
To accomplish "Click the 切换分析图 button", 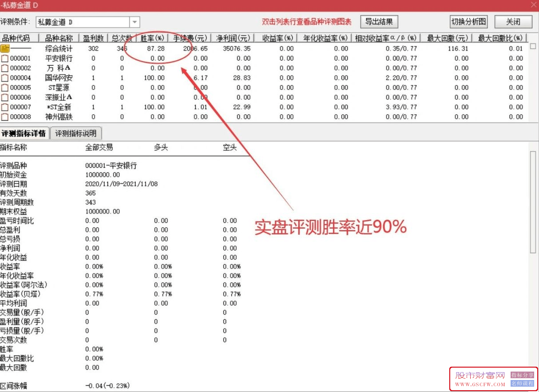I will click(x=469, y=22).
